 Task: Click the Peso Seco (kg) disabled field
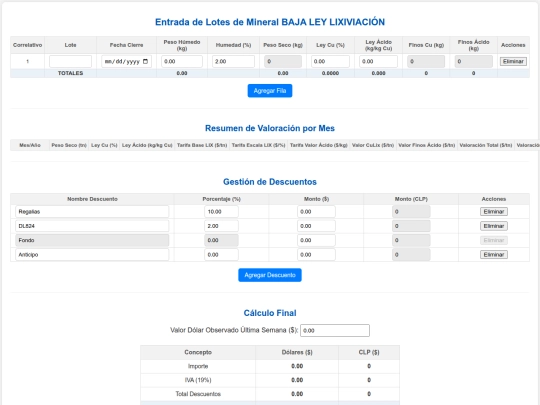tap(283, 61)
